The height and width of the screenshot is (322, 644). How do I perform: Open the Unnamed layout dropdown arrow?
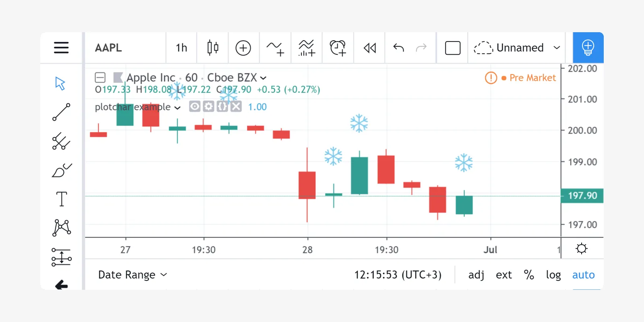pyautogui.click(x=557, y=47)
